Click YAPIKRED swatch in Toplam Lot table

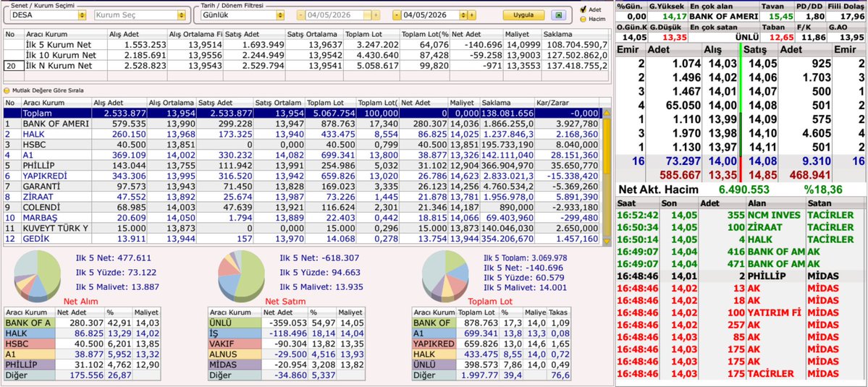[434, 344]
